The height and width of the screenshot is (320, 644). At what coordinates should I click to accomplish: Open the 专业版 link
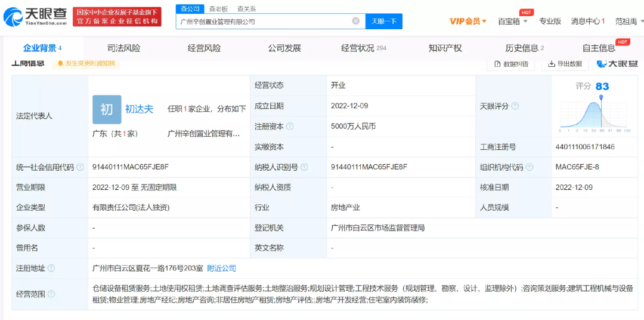[550, 21]
